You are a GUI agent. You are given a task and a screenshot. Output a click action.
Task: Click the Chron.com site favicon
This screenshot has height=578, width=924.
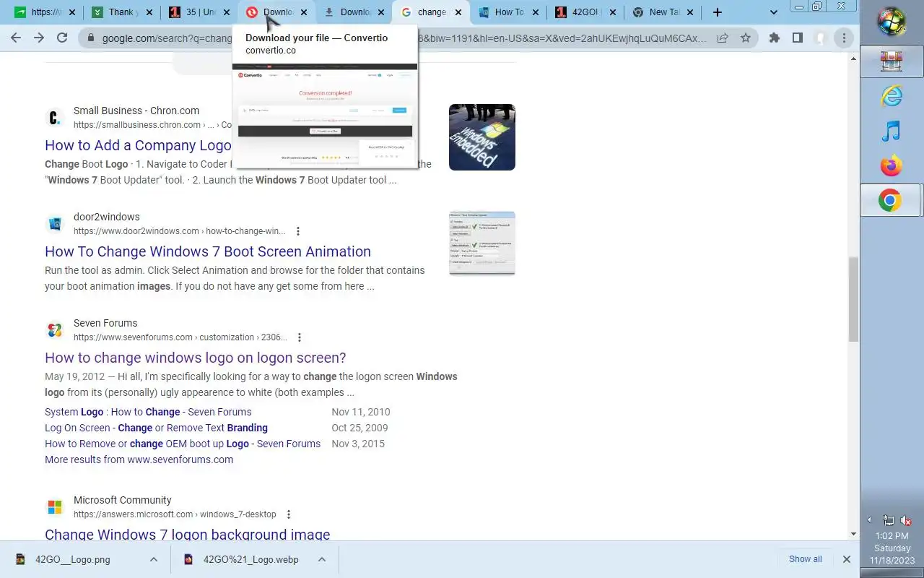pos(55,118)
